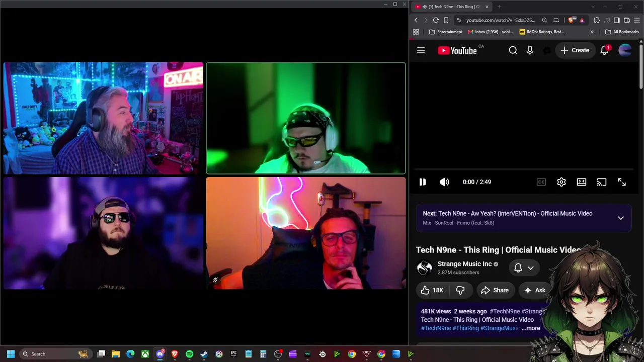Open the Strange Music Inc channel avatar
This screenshot has width=644, height=362.
[x=425, y=268]
